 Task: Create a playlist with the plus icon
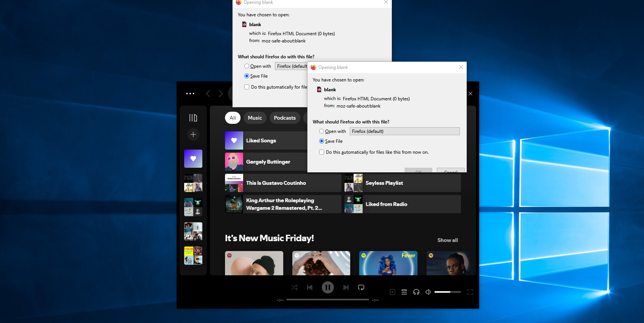[x=193, y=134]
